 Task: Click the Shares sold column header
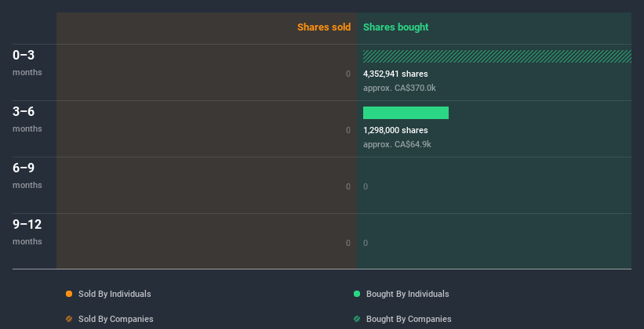click(324, 27)
